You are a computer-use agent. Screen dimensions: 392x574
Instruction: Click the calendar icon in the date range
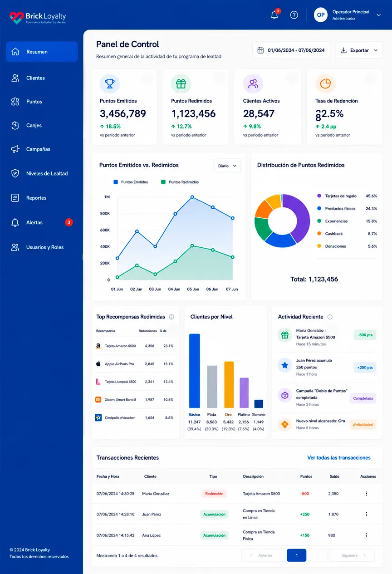[x=260, y=50]
